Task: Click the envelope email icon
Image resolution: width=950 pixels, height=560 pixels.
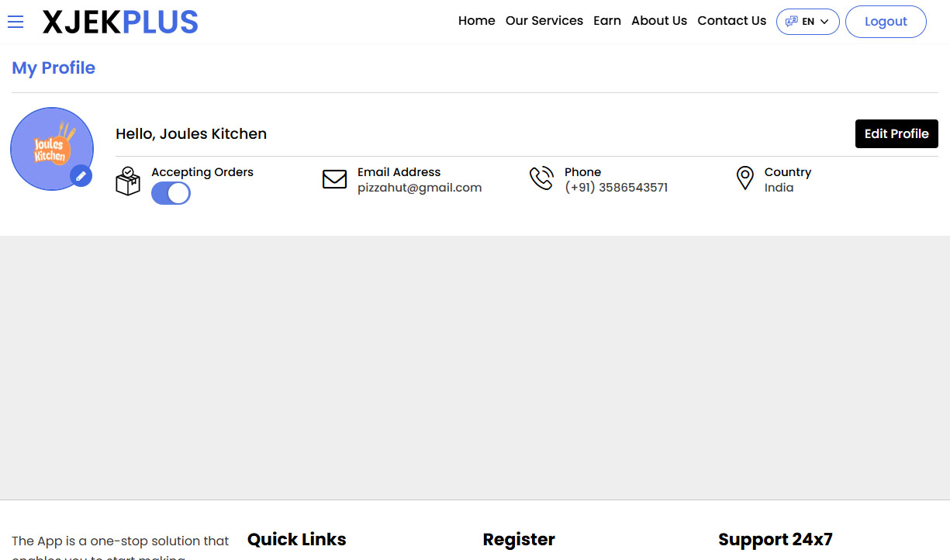Action: [334, 180]
